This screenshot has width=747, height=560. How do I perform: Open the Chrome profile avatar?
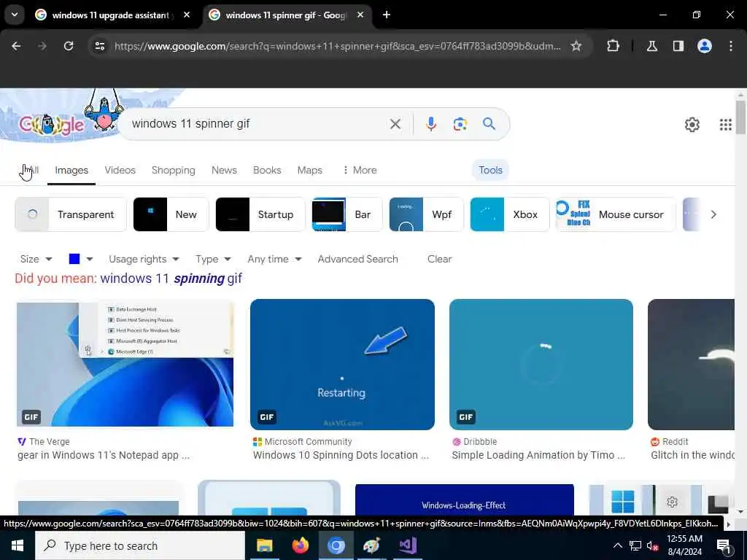(705, 46)
